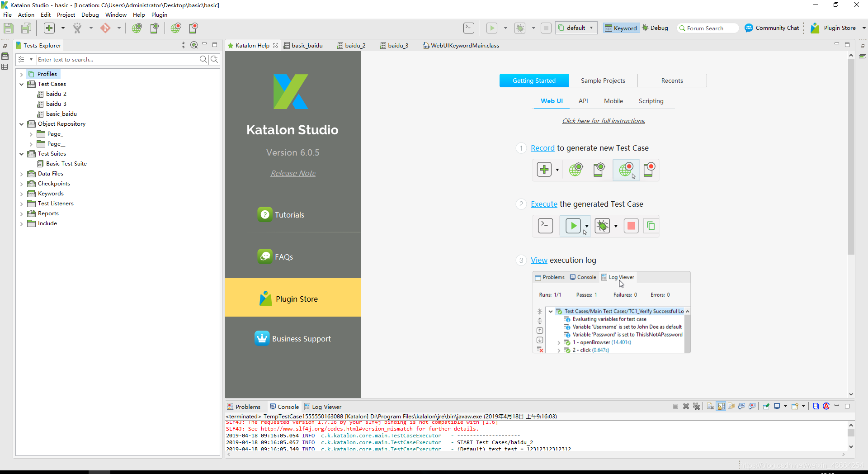Click the Record link in step 1
The width and height of the screenshot is (868, 474).
(542, 148)
